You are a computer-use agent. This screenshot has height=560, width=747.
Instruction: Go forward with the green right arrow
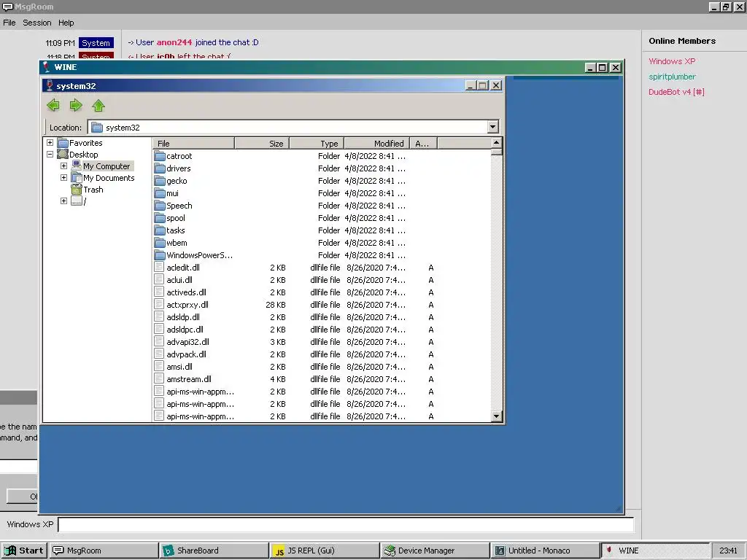(76, 105)
